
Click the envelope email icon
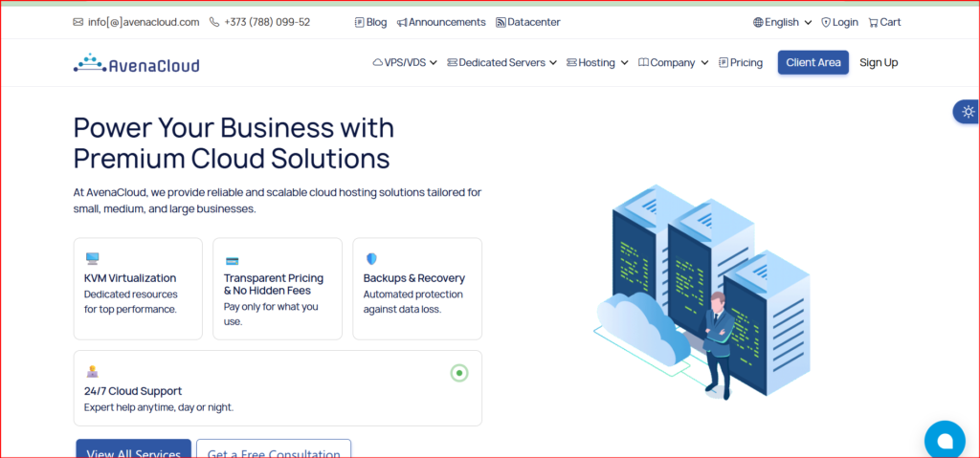(78, 22)
